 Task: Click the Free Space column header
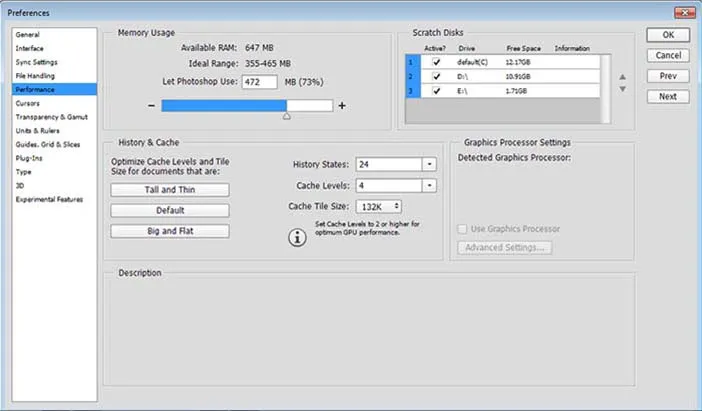(523, 48)
